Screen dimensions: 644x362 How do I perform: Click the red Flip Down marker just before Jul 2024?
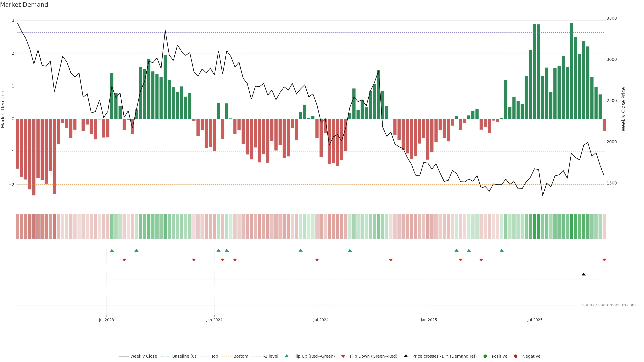317,260
